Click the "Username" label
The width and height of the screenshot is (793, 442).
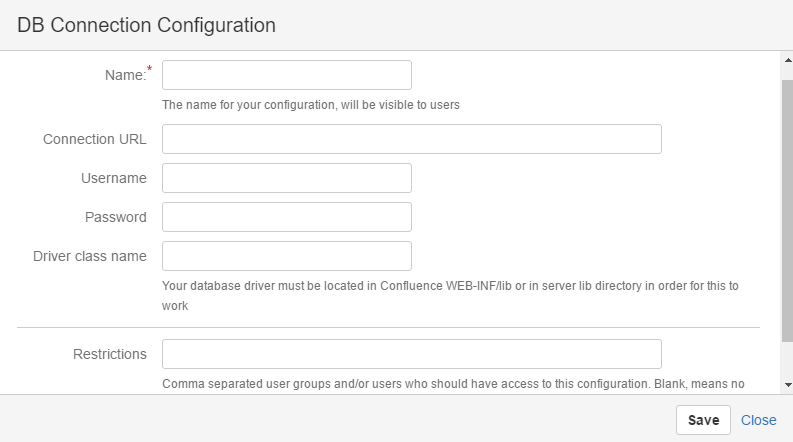pyautogui.click(x=114, y=178)
